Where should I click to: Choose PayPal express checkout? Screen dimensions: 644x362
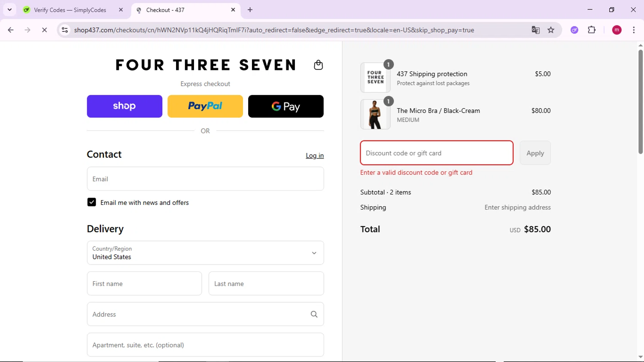point(205,106)
